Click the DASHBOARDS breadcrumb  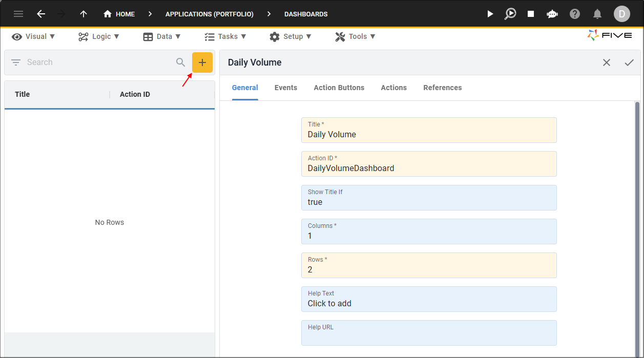point(306,14)
